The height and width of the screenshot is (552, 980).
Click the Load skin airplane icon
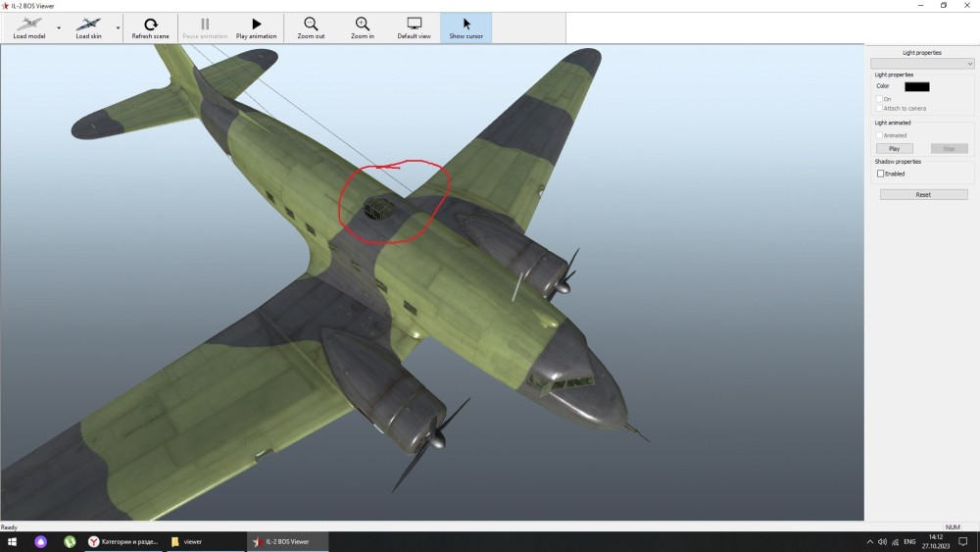89,24
